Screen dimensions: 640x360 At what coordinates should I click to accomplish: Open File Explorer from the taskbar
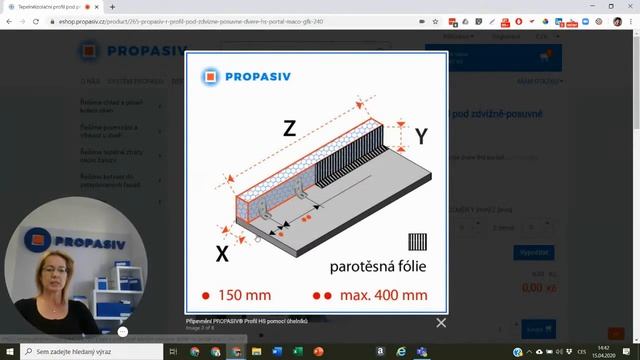click(256, 351)
